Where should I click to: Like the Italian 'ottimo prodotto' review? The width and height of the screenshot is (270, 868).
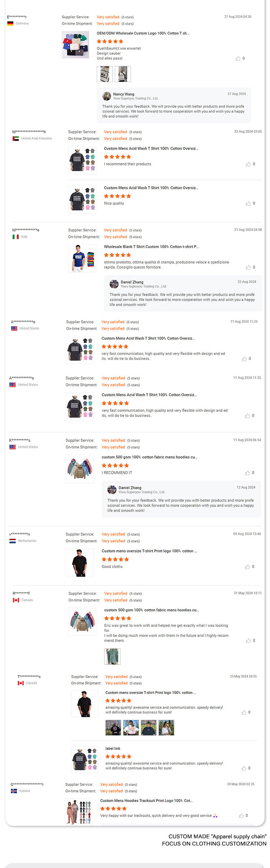pyautogui.click(x=248, y=267)
